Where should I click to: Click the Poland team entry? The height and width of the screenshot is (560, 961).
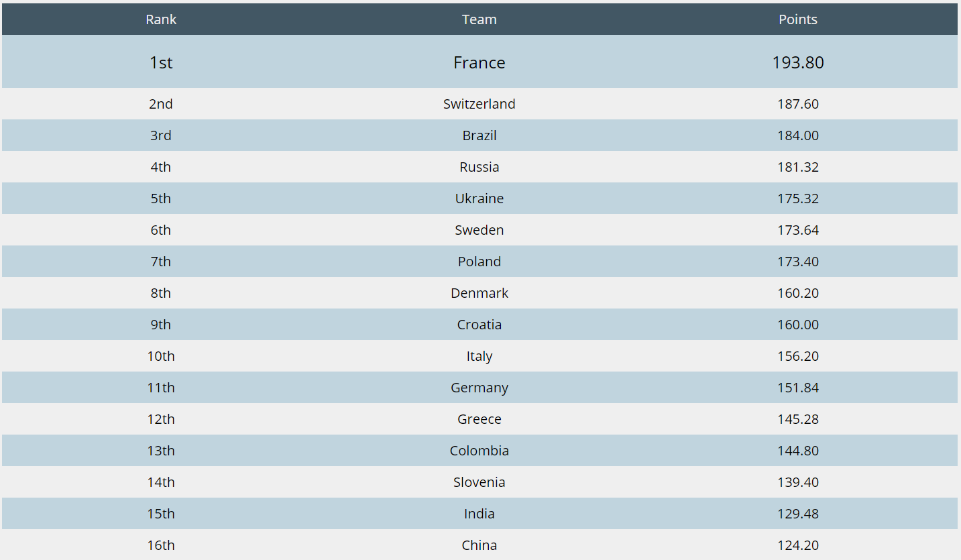click(x=479, y=262)
